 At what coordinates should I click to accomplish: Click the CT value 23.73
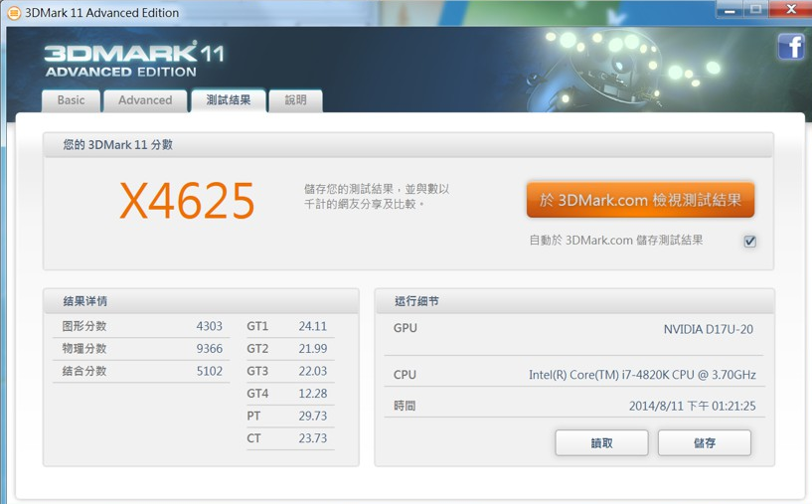(313, 438)
